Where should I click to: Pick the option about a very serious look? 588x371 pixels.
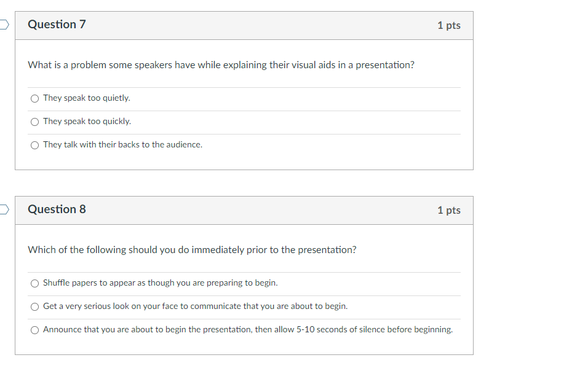[34, 306]
